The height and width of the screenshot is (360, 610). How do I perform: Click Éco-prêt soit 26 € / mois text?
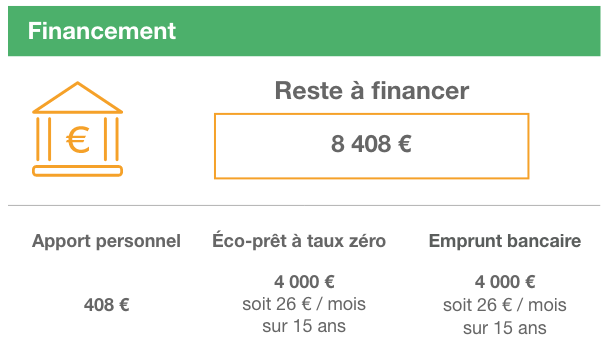point(304,304)
